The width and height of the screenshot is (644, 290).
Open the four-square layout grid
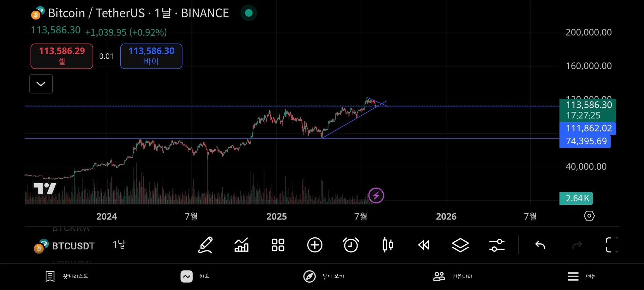click(x=278, y=245)
